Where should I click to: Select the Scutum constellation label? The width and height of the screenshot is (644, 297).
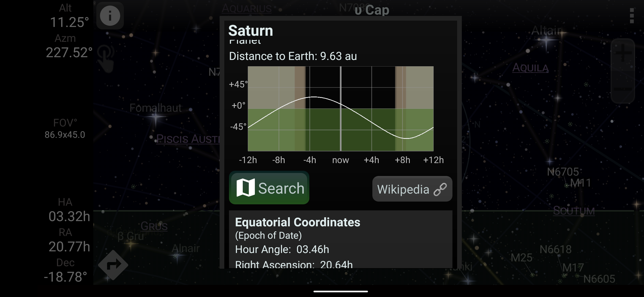tap(574, 211)
